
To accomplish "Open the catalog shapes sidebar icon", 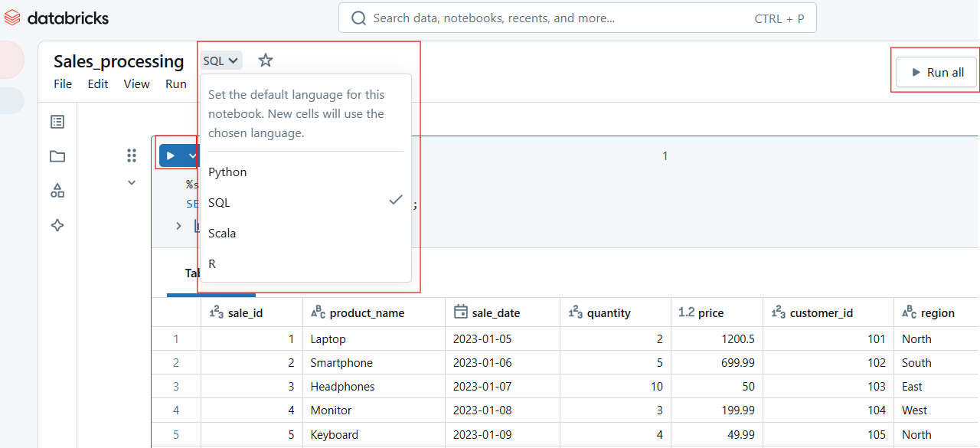I will coord(57,191).
